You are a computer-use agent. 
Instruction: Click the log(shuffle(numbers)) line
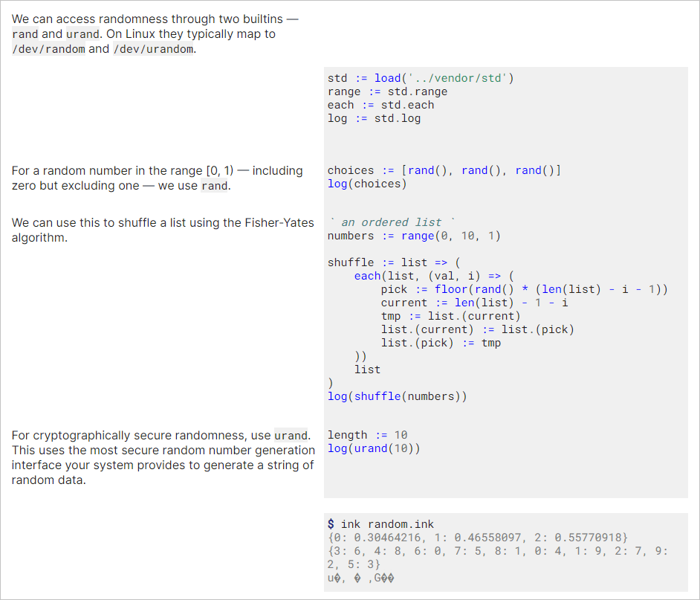point(397,396)
